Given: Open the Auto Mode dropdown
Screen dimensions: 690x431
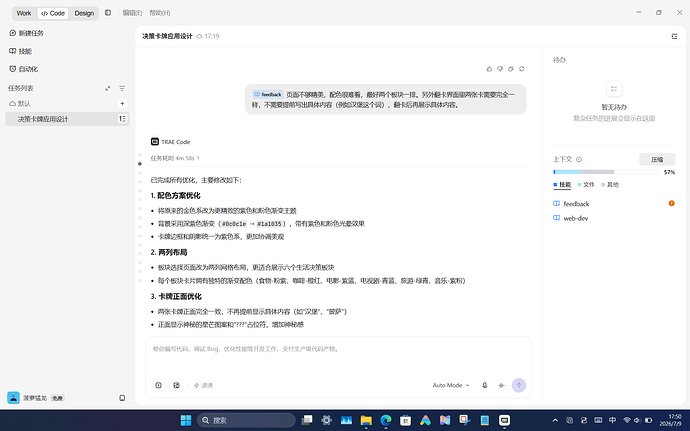Looking at the screenshot, I should [451, 385].
